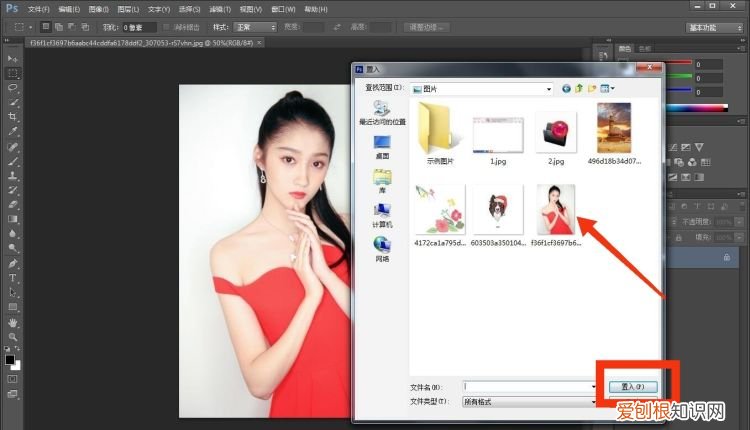Image resolution: width=750 pixels, height=430 pixels.
Task: Select the Gradient tool
Action: 12,219
